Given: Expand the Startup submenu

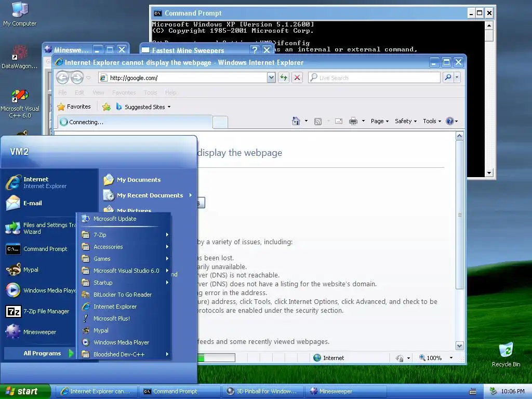Looking at the screenshot, I should (124, 283).
